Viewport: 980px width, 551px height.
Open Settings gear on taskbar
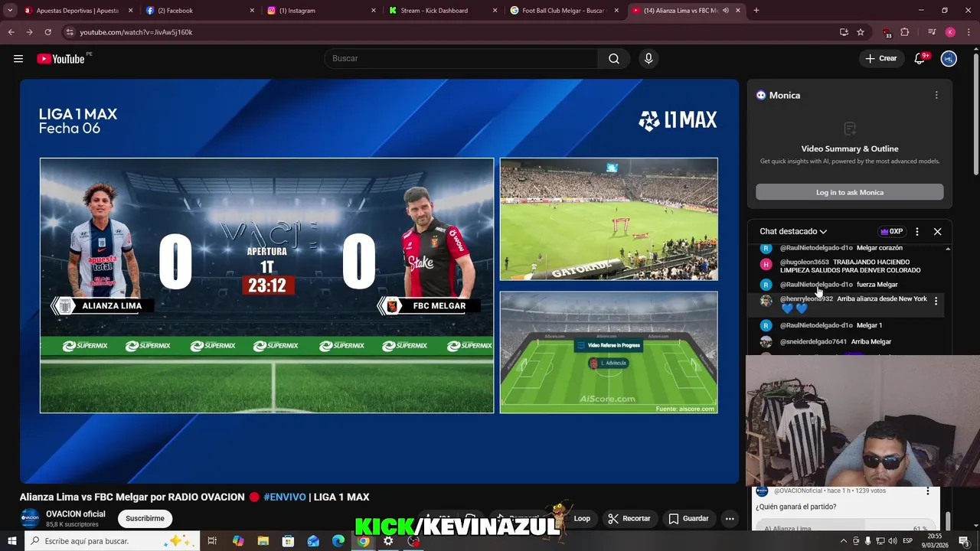pos(389,541)
